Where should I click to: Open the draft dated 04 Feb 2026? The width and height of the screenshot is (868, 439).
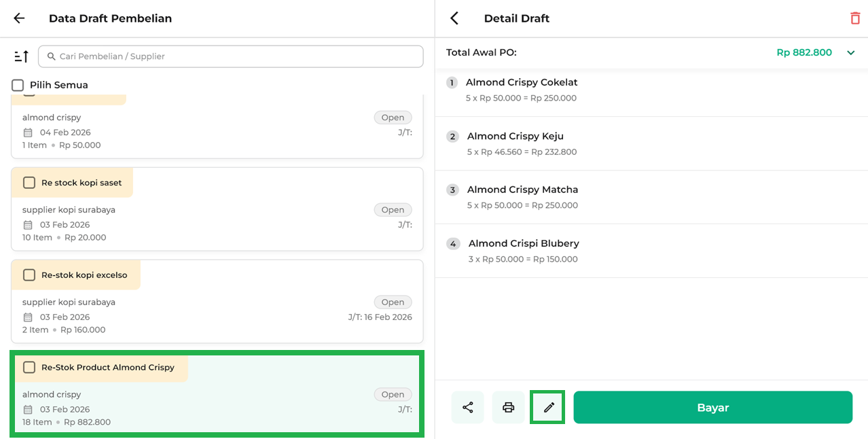pyautogui.click(x=217, y=132)
